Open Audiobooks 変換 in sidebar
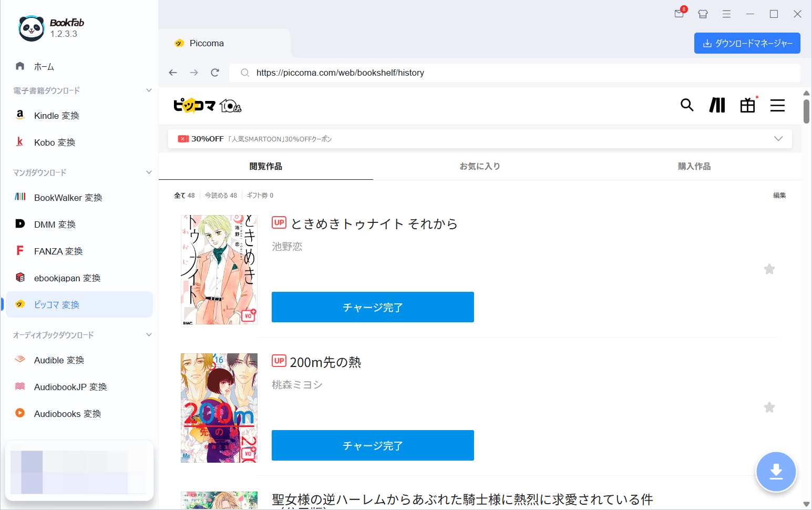Viewport: 812px width, 510px height. click(x=79, y=414)
